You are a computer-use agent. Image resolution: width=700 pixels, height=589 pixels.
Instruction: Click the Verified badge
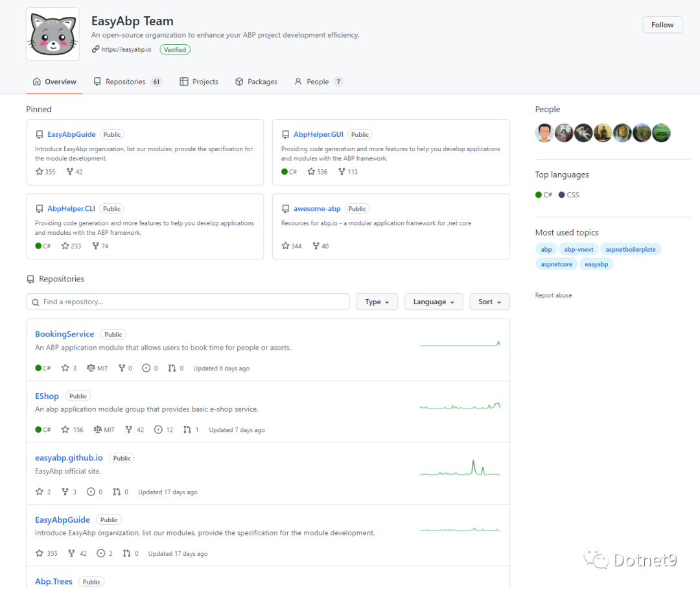(175, 49)
